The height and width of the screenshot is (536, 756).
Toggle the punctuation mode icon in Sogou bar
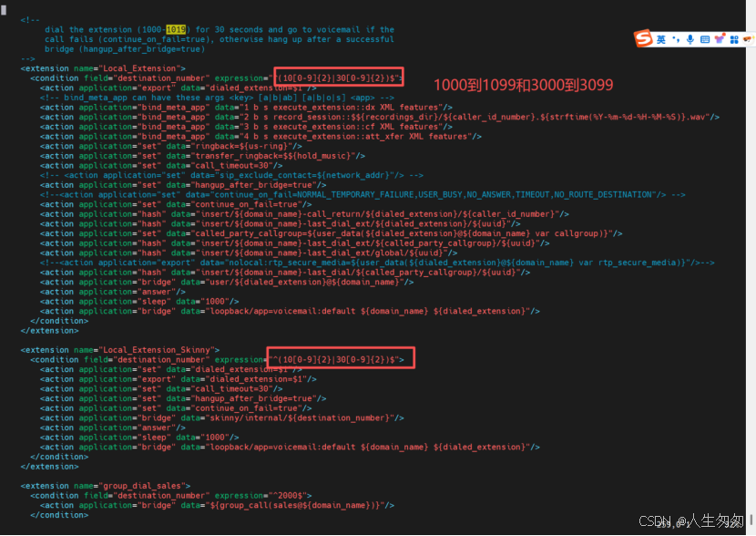tap(676, 39)
